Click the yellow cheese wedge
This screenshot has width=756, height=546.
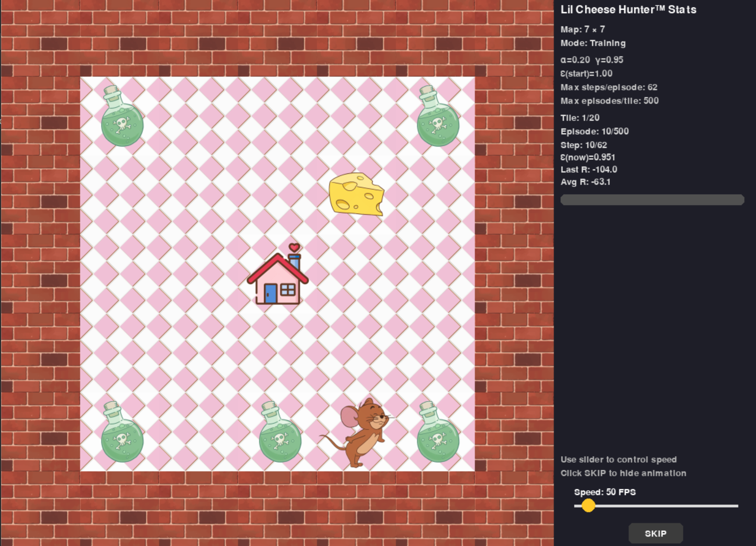(356, 194)
